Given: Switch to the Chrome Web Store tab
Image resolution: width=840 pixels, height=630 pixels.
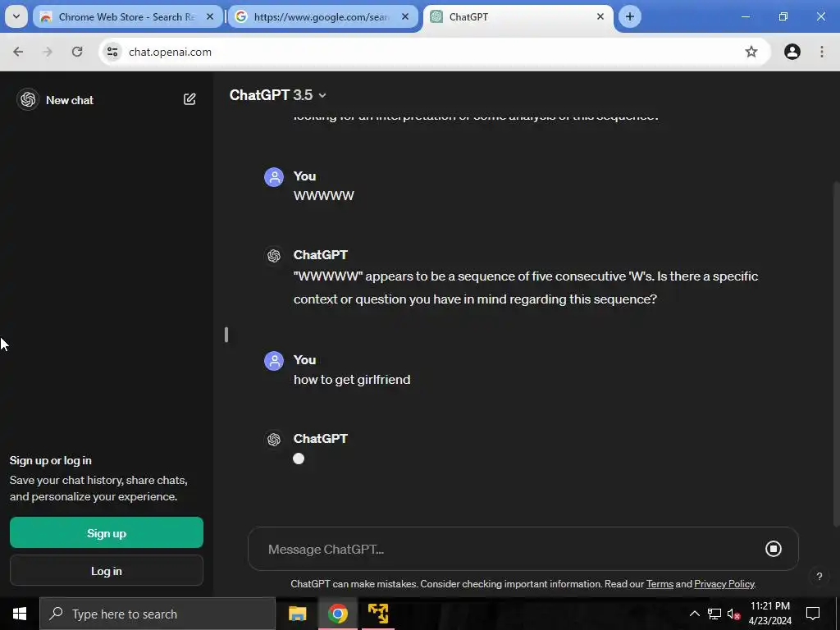Looking at the screenshot, I should (x=127, y=16).
